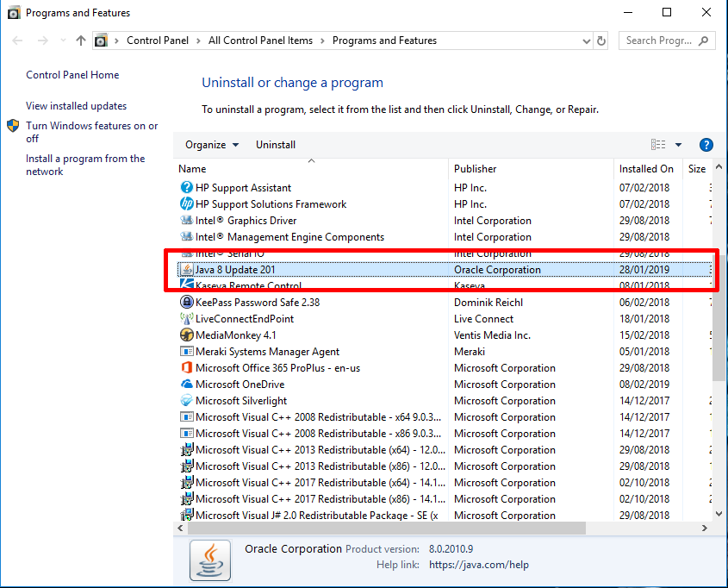This screenshot has width=728, height=588.
Task: Click the Visual J# 2.0 Redistributable icon
Action: tap(186, 515)
